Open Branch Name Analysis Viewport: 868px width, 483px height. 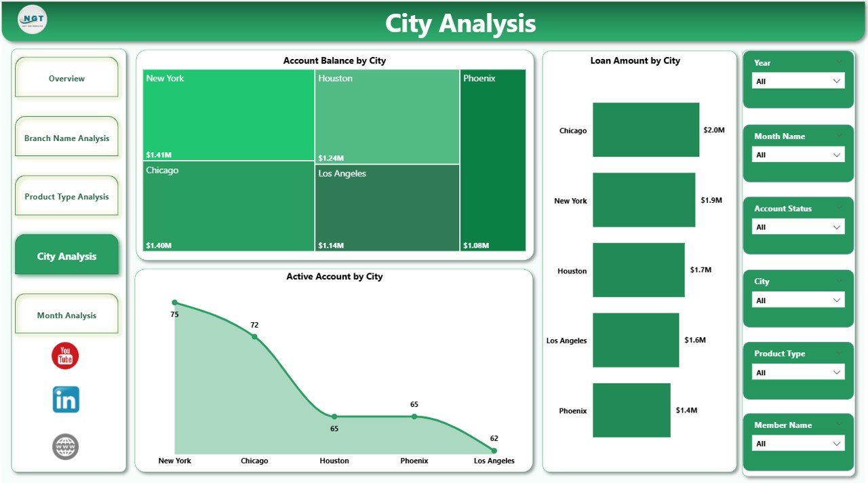(x=66, y=136)
